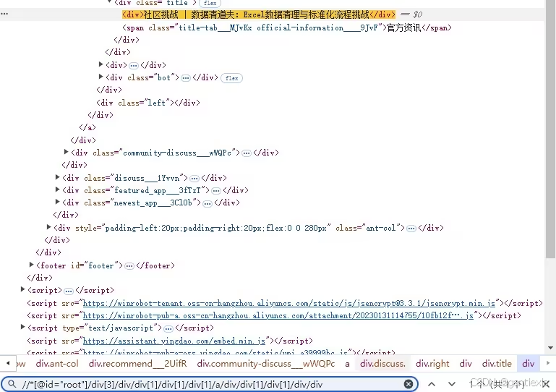Expand the div class bot node
The width and height of the screenshot is (556, 392).
pyautogui.click(x=100, y=77)
